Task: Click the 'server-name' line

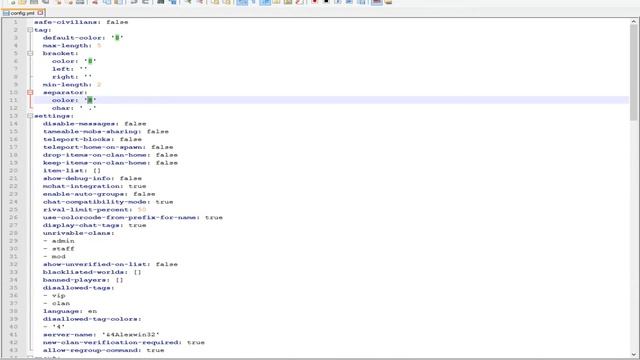Action: click(101, 335)
